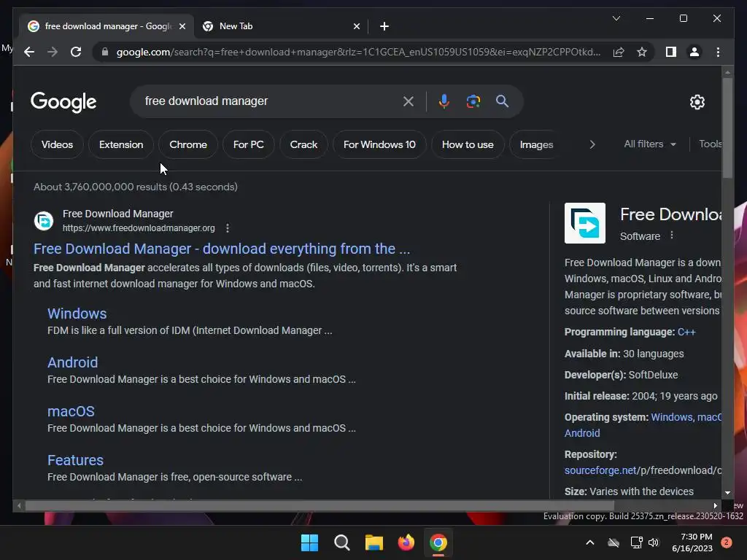Open the Features sitelink
Viewport: 747px width, 560px height.
click(75, 460)
